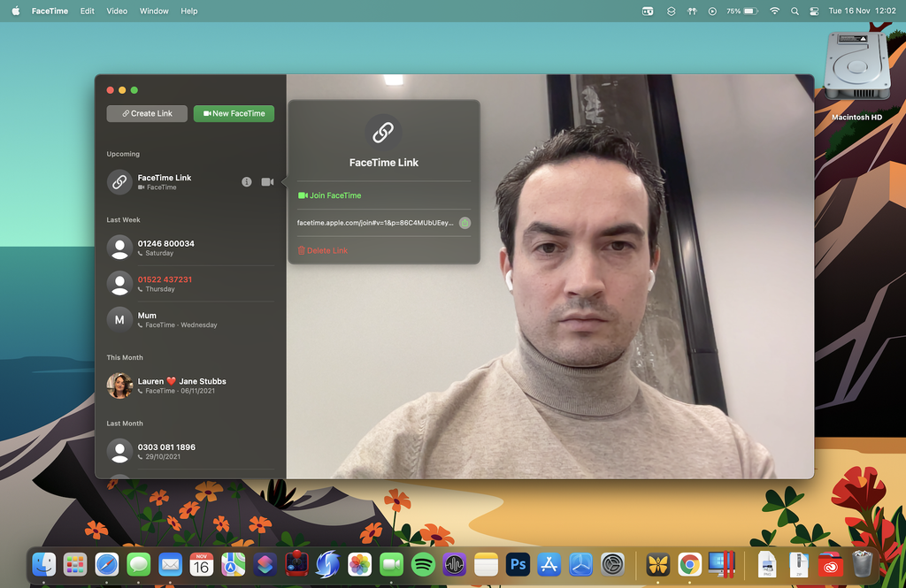Image resolution: width=906 pixels, height=588 pixels.
Task: Click Mum's monogram avatar
Action: 119,319
